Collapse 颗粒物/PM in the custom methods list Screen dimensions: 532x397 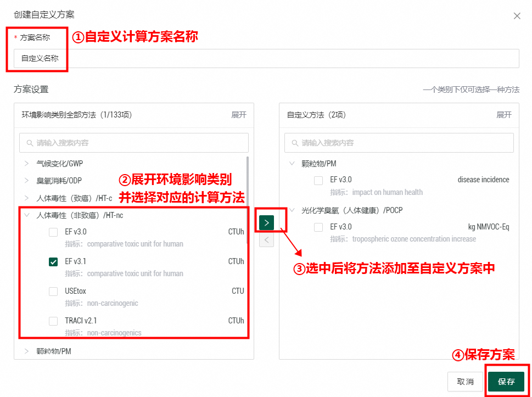[292, 164]
